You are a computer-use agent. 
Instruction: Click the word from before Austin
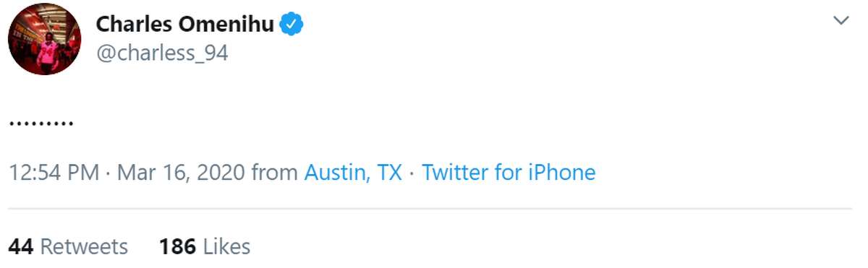[274, 173]
